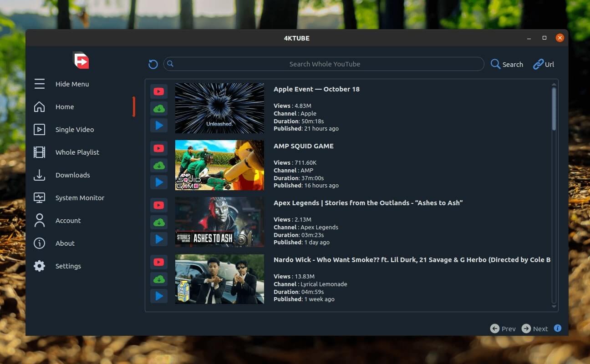Click the AMP SQUID GAME thumbnail
The image size is (590, 364).
click(x=219, y=165)
